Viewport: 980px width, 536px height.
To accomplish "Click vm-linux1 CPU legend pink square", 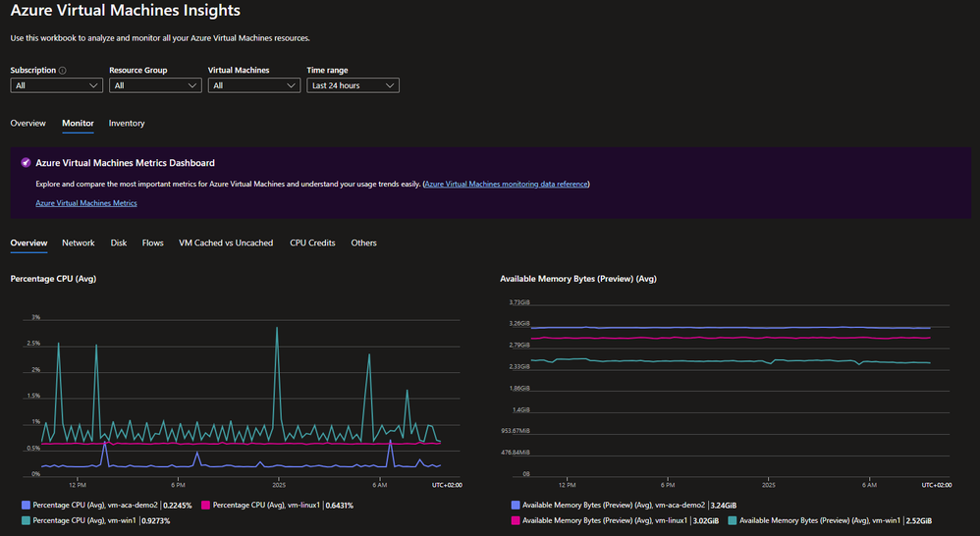I will point(205,506).
